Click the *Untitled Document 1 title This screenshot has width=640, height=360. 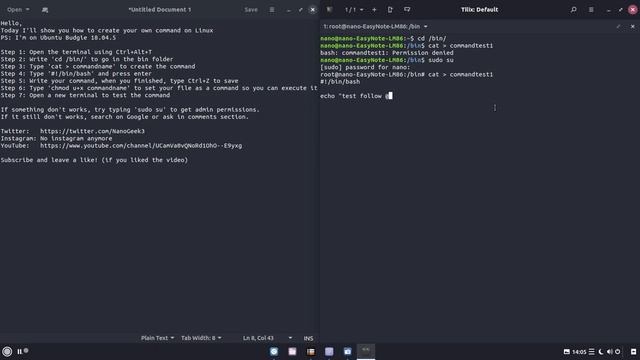pos(160,10)
